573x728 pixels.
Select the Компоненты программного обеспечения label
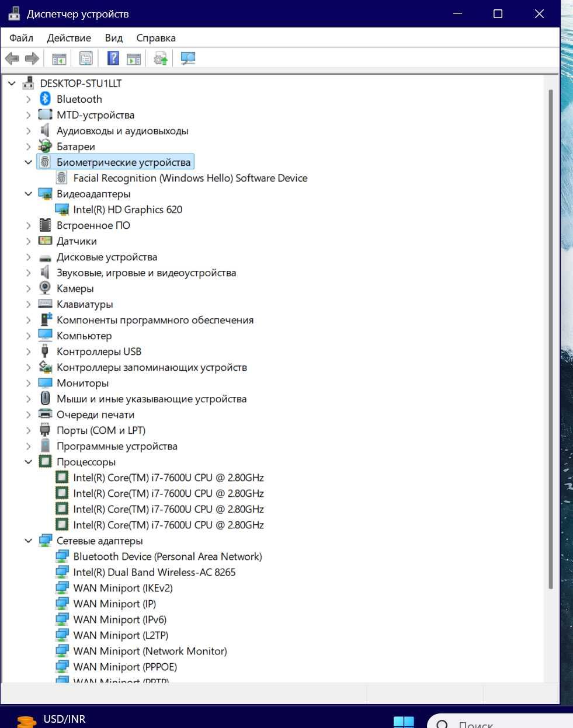[x=155, y=320]
